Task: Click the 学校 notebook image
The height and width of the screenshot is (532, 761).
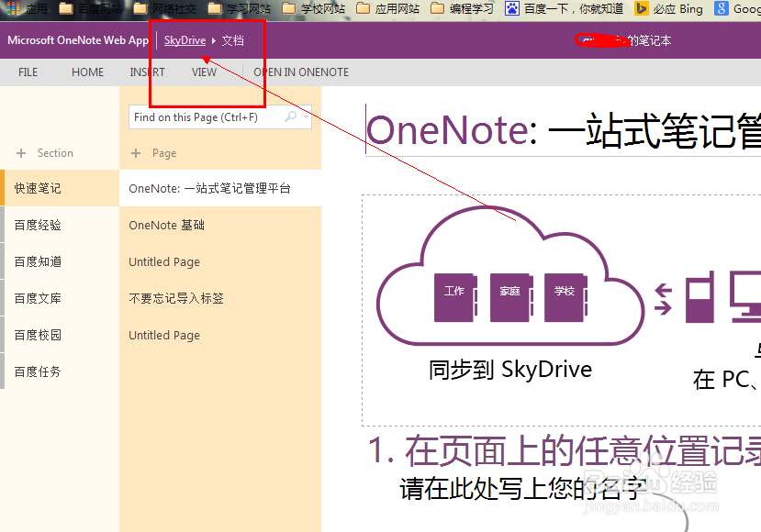Action: coord(565,297)
